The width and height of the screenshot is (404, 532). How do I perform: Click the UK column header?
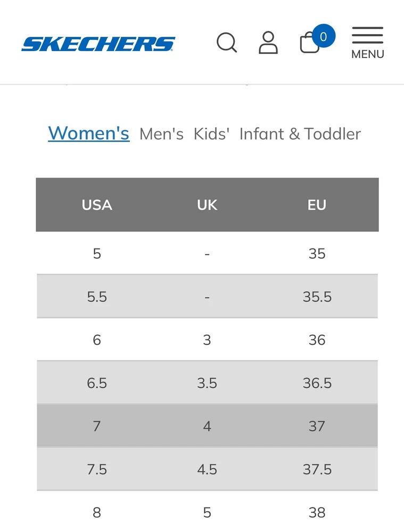(207, 205)
